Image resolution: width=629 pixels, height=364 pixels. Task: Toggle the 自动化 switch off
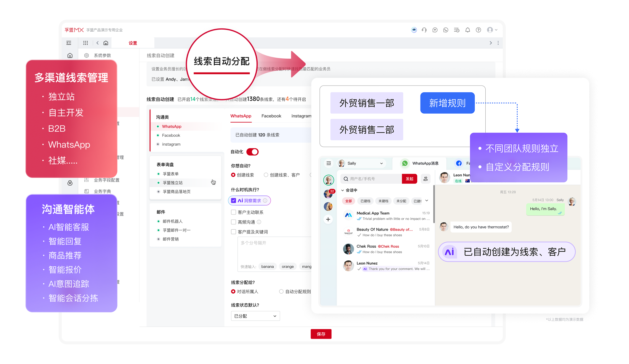[x=252, y=152]
